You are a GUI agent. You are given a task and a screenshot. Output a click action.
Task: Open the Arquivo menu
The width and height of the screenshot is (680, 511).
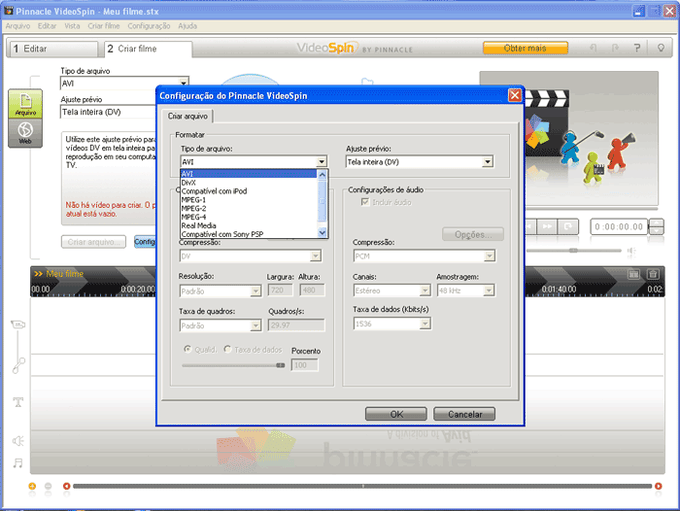click(18, 26)
